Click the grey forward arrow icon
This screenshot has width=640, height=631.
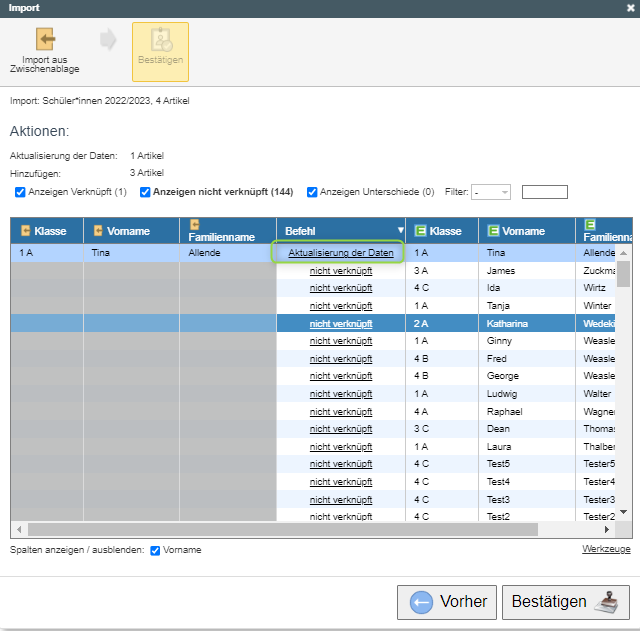click(108, 39)
